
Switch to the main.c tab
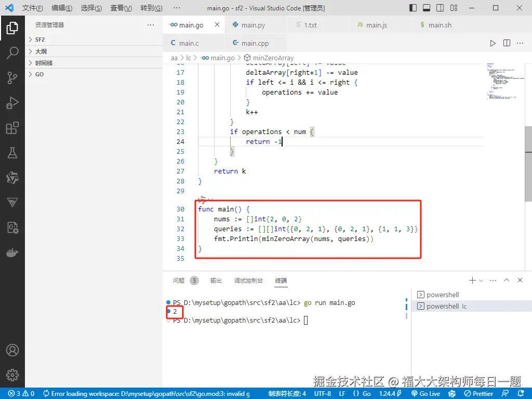(x=194, y=43)
